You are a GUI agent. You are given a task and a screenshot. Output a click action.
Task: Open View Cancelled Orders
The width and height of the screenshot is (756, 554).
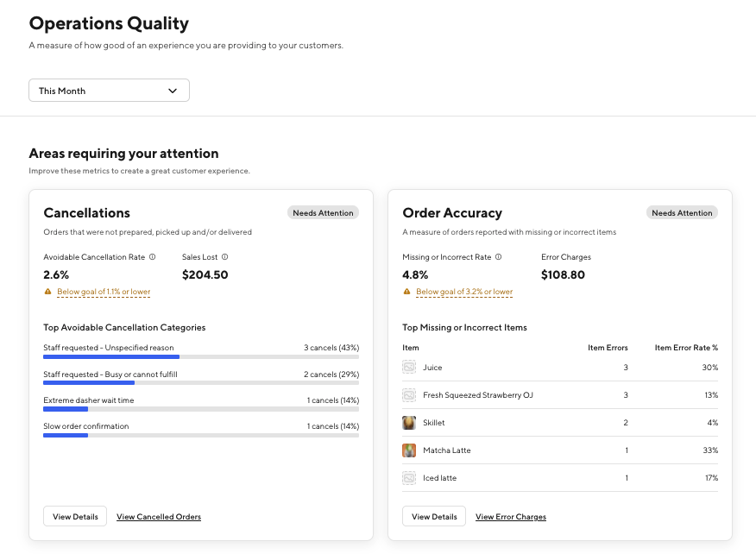tap(158, 516)
